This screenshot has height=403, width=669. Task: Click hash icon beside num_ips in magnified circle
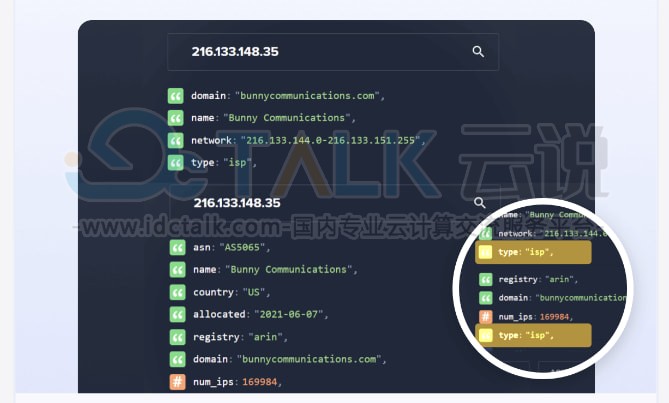point(486,316)
